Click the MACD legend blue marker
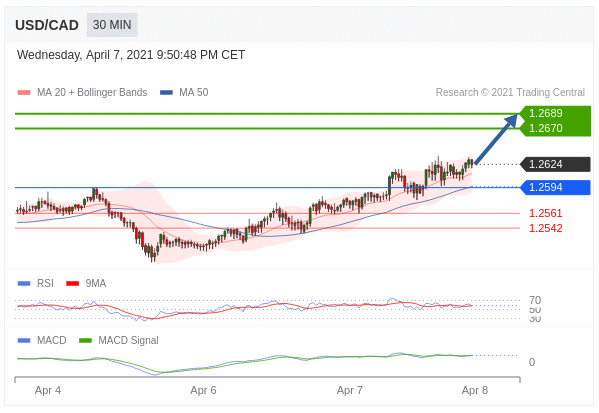599x413 pixels. 24,340
